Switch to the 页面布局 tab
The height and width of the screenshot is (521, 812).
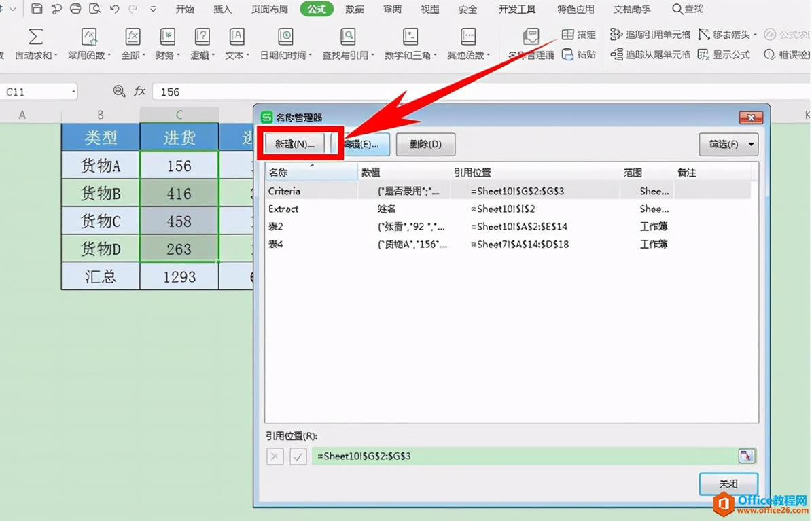pyautogui.click(x=269, y=9)
